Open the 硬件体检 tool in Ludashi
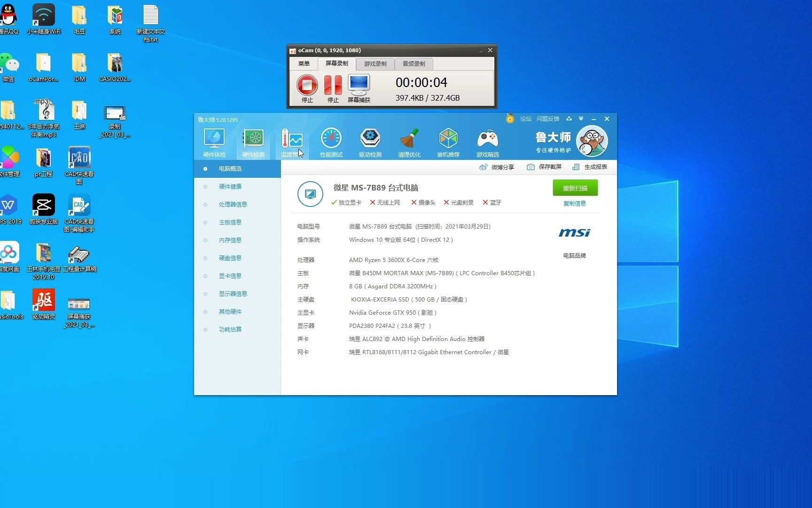 point(214,141)
